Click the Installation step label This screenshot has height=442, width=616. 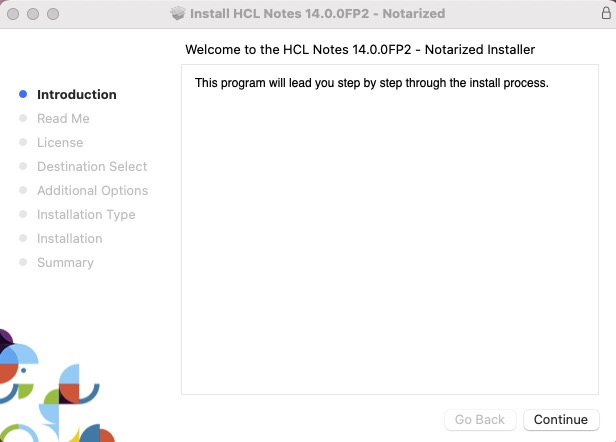[x=70, y=239]
